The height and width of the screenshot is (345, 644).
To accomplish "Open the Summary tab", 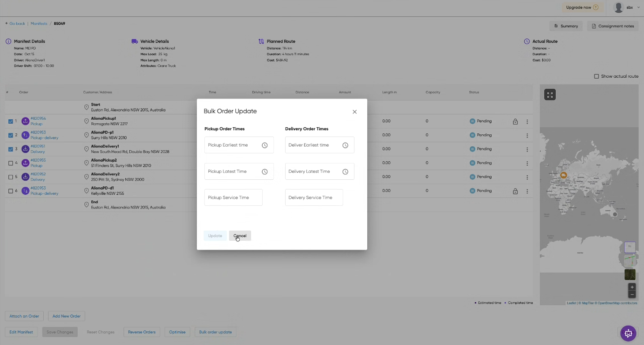I will click(x=566, y=26).
